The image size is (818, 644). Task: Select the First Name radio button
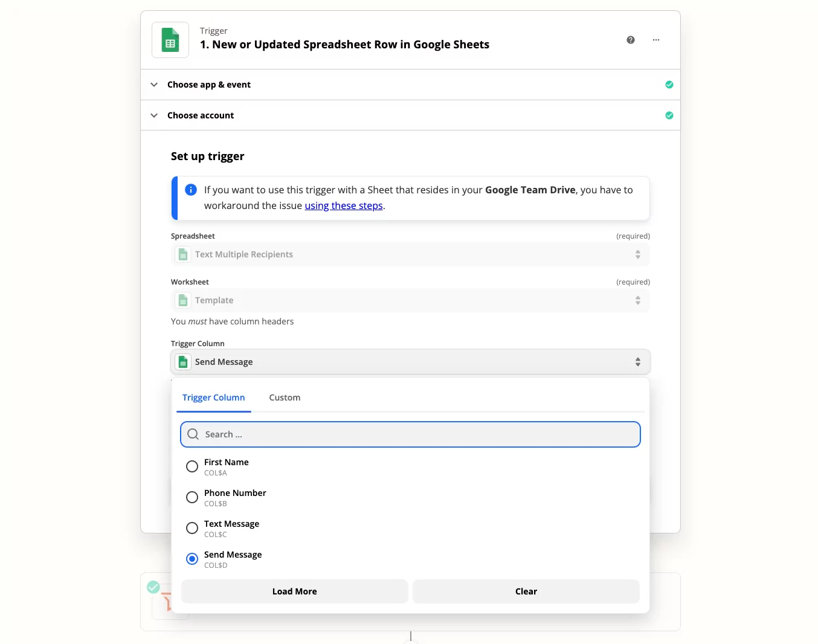click(x=192, y=466)
